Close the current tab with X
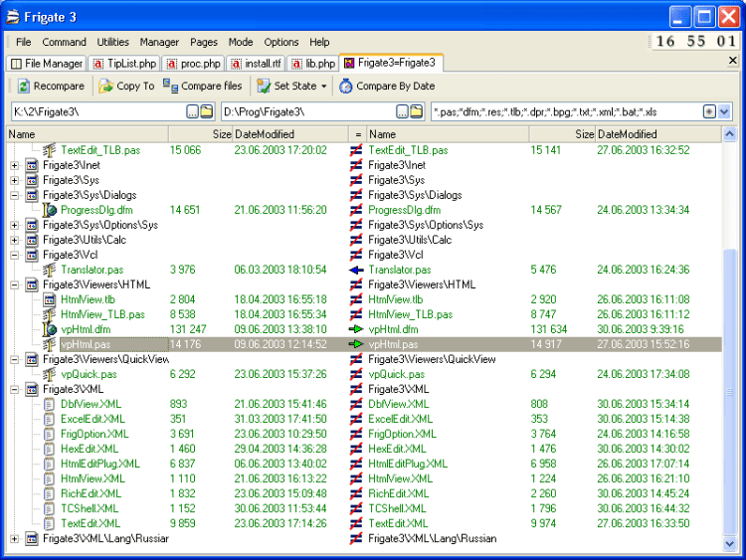 click(x=733, y=61)
